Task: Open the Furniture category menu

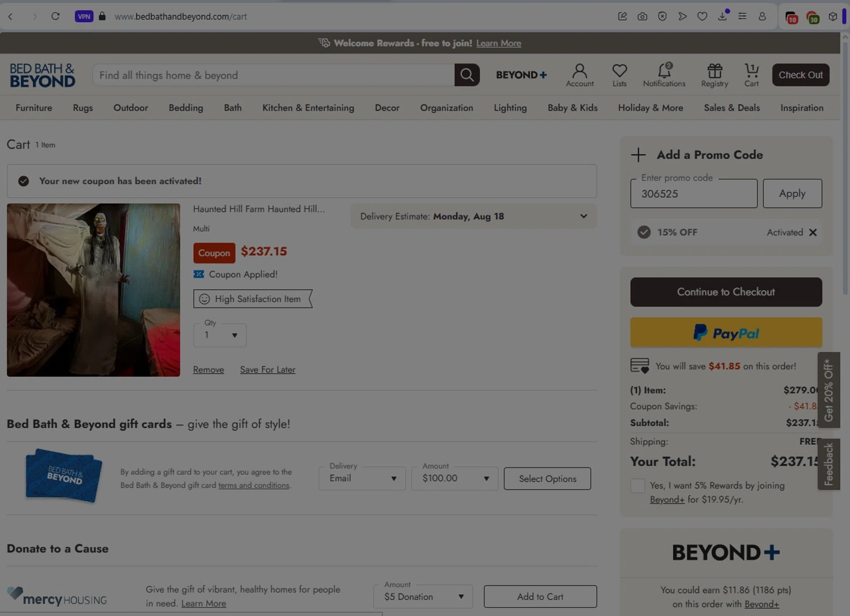Action: (x=34, y=108)
